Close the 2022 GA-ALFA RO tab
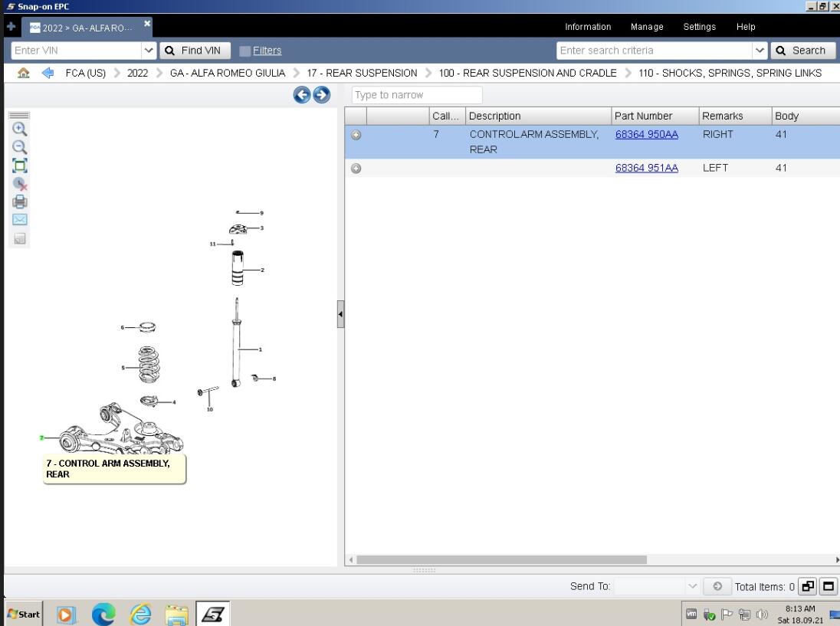Screen dimensions: 840x626 click(x=147, y=24)
